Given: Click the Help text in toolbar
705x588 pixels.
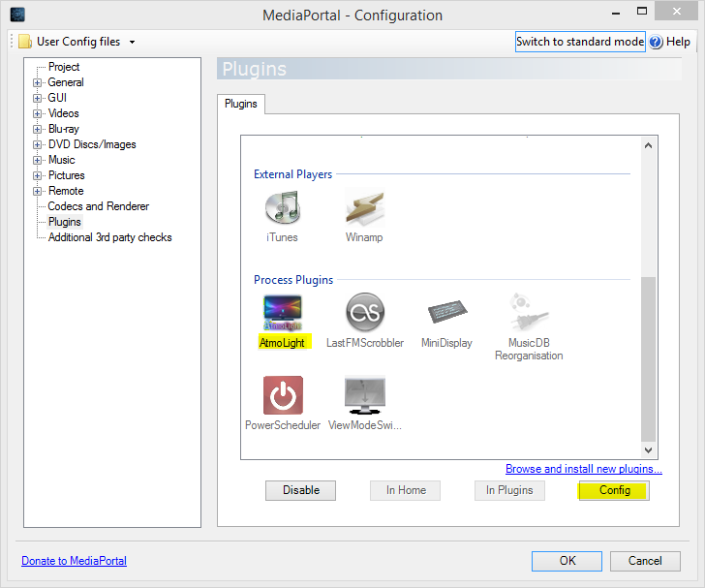Looking at the screenshot, I should (x=678, y=42).
